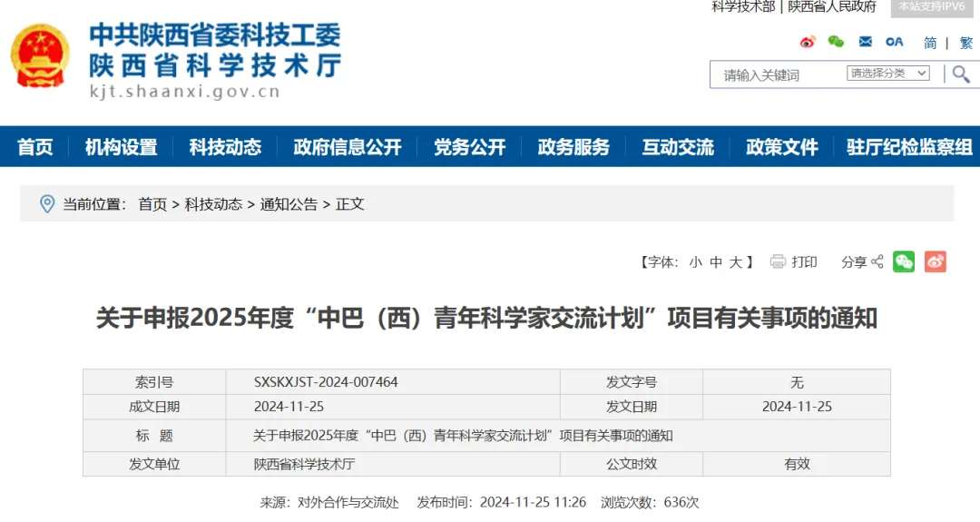980x522 pixels.
Task: Click the article headline about 中巴（西）青年科学家交流计划
Action: coord(487,318)
